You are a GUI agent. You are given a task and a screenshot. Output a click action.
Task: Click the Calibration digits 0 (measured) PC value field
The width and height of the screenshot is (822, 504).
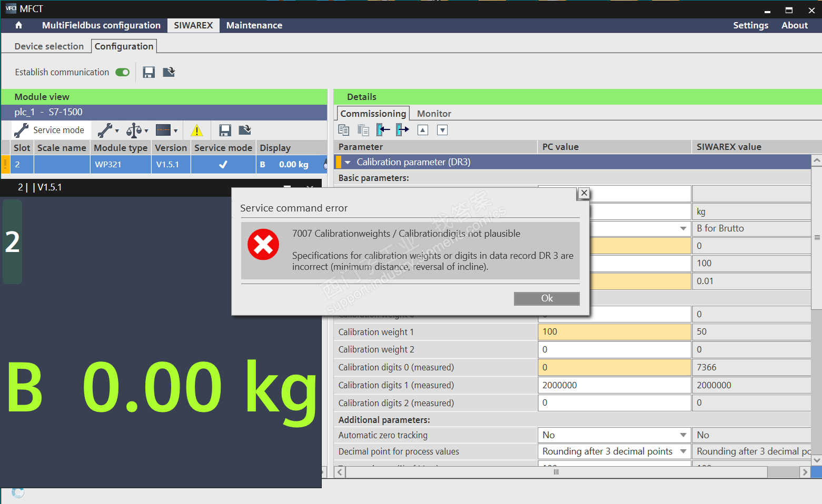coord(615,367)
